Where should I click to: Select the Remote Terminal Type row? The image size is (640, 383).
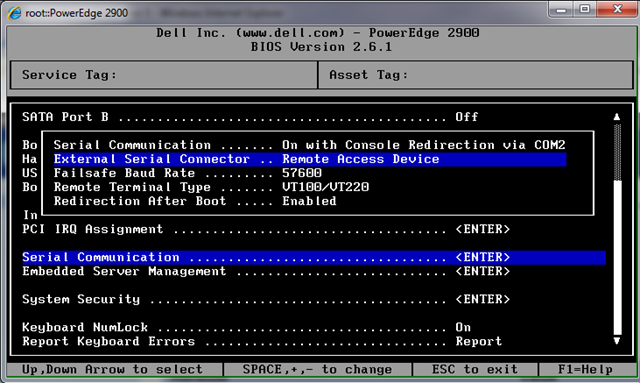click(x=211, y=187)
